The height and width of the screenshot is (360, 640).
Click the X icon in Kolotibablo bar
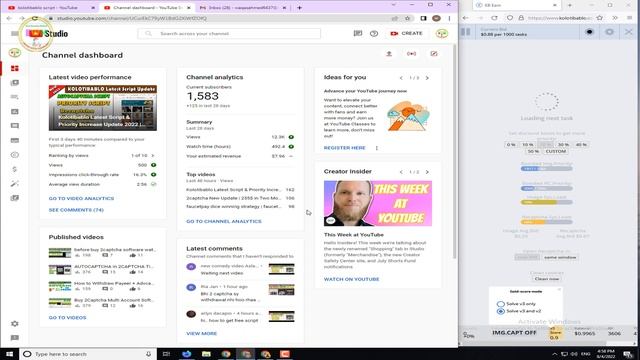click(629, 32)
